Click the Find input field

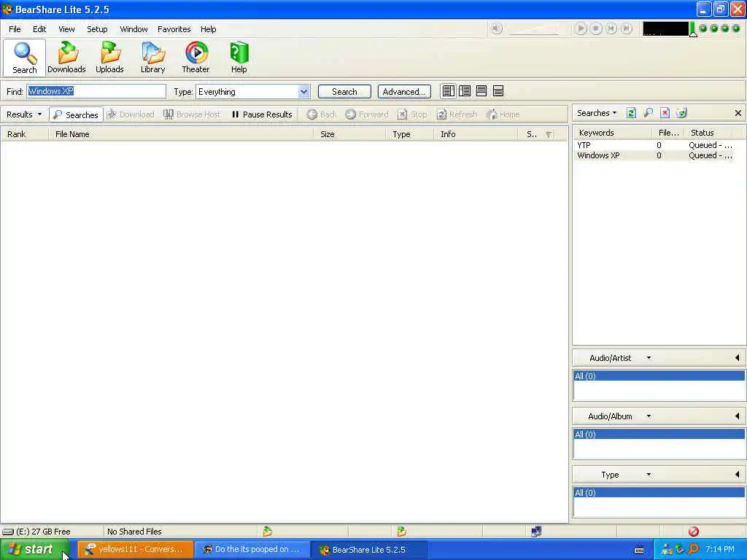click(96, 91)
